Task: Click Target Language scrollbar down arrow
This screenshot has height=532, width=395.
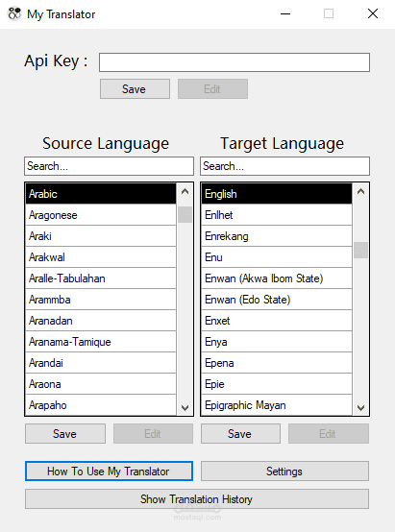Action: pos(360,407)
